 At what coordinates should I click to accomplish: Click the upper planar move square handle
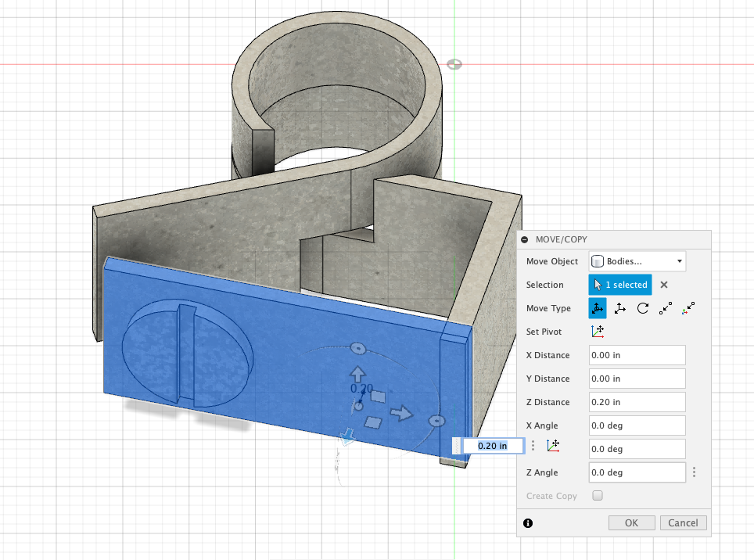378,396
